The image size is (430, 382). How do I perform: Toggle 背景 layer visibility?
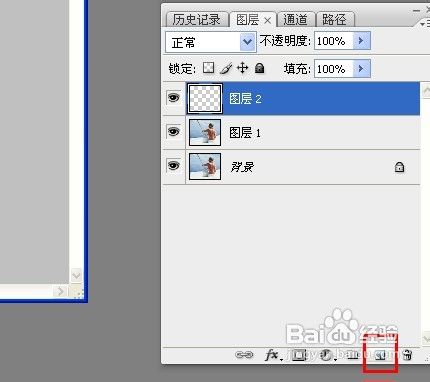click(174, 165)
